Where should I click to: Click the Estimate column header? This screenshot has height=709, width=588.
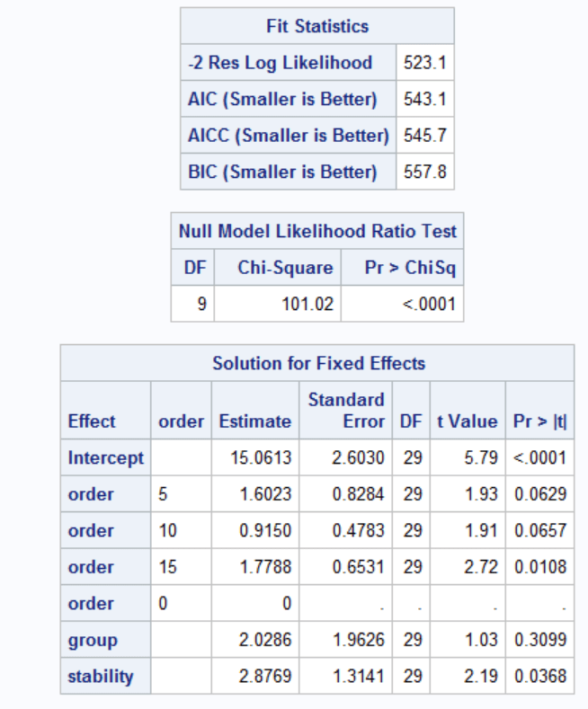tap(255, 421)
